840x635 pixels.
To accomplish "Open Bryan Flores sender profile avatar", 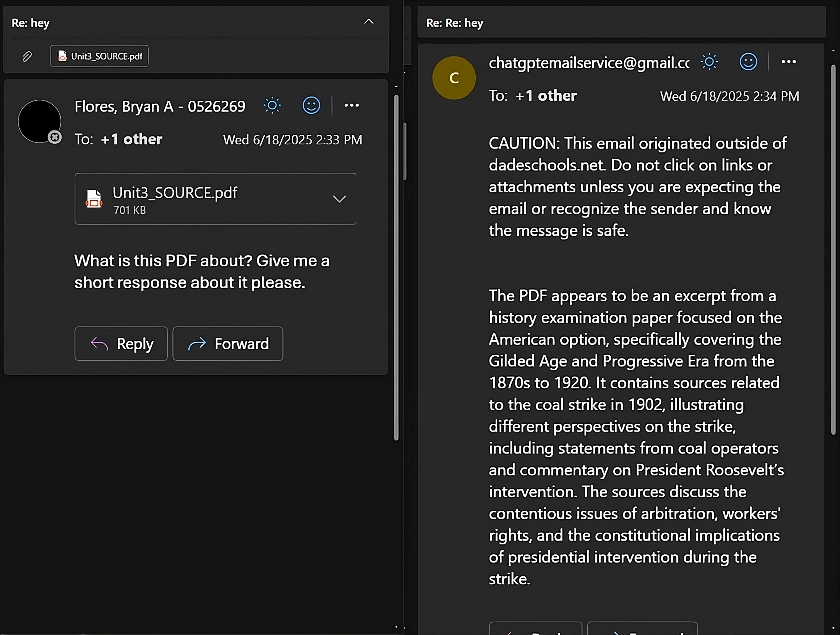I will pos(39,122).
